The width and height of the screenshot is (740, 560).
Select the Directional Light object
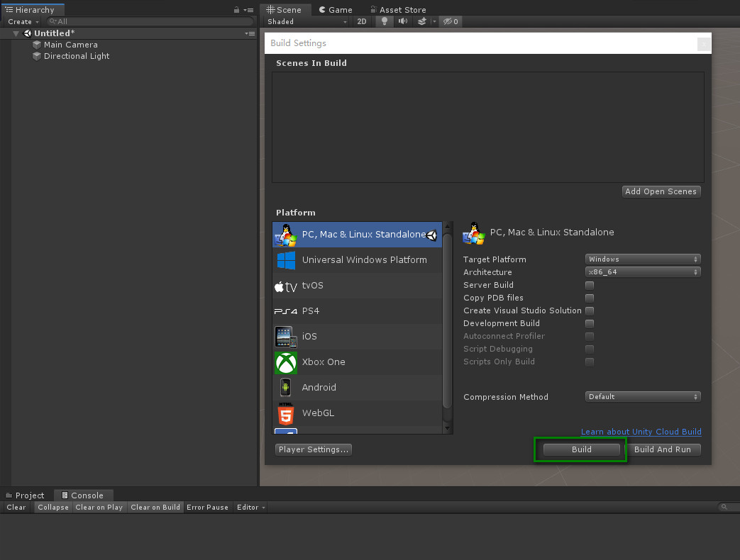pos(77,56)
